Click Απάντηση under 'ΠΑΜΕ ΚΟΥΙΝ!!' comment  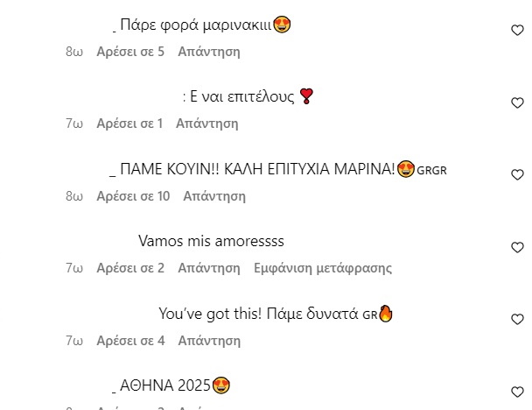[x=214, y=196]
